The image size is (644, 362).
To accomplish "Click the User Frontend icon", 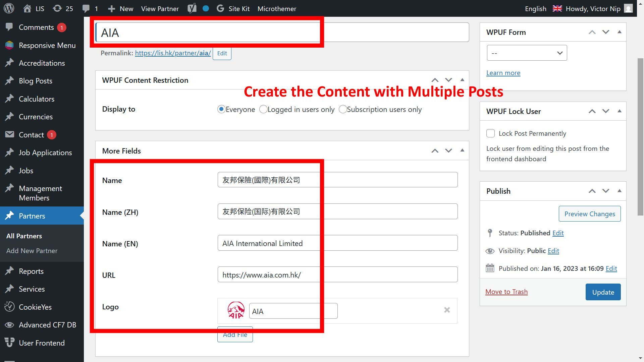I will click(9, 343).
